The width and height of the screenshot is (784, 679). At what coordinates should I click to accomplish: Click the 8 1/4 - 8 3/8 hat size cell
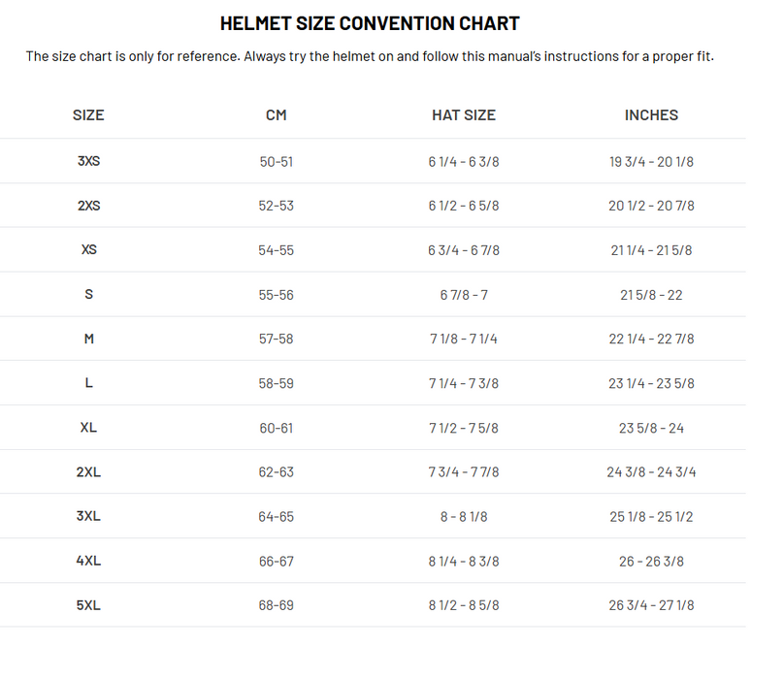point(464,561)
